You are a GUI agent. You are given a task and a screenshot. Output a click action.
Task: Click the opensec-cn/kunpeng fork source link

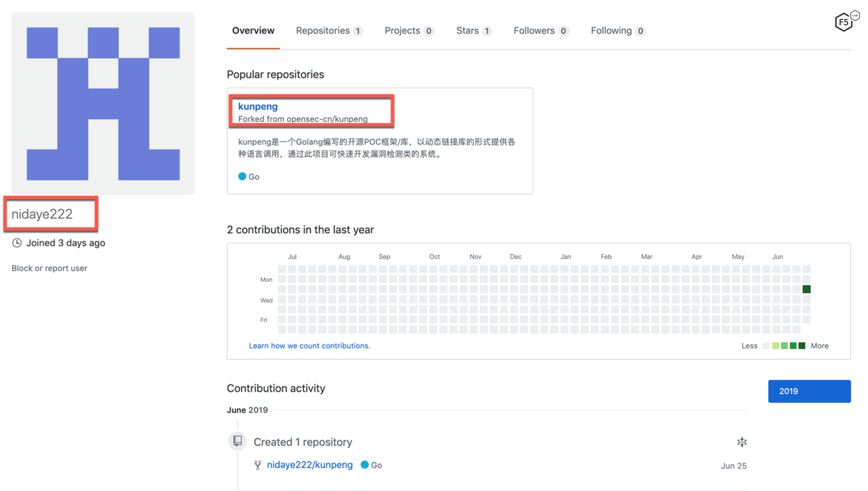[x=327, y=119]
